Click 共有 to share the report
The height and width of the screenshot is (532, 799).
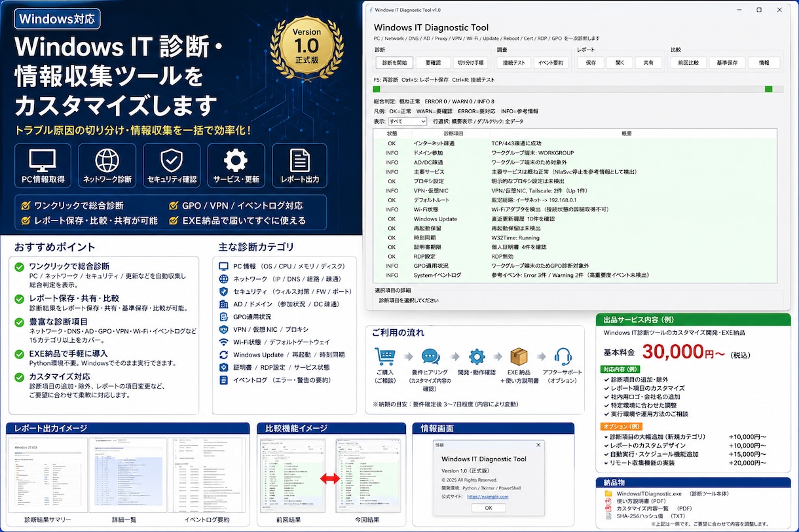pyautogui.click(x=648, y=63)
